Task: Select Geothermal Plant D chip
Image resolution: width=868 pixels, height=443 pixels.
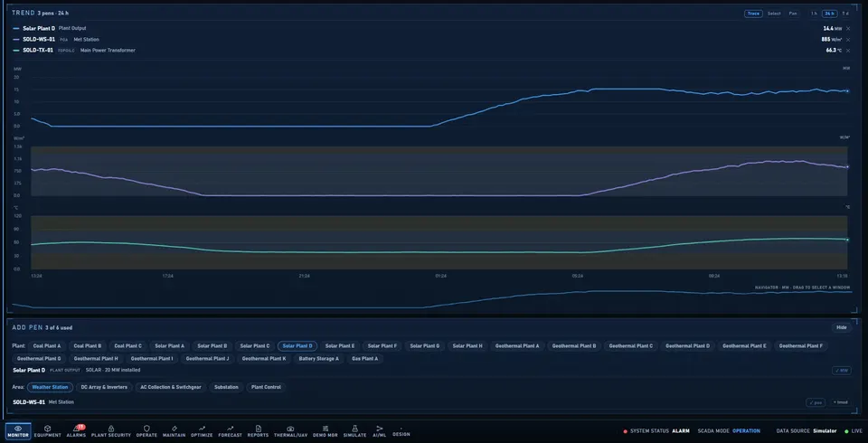Action: click(x=687, y=346)
